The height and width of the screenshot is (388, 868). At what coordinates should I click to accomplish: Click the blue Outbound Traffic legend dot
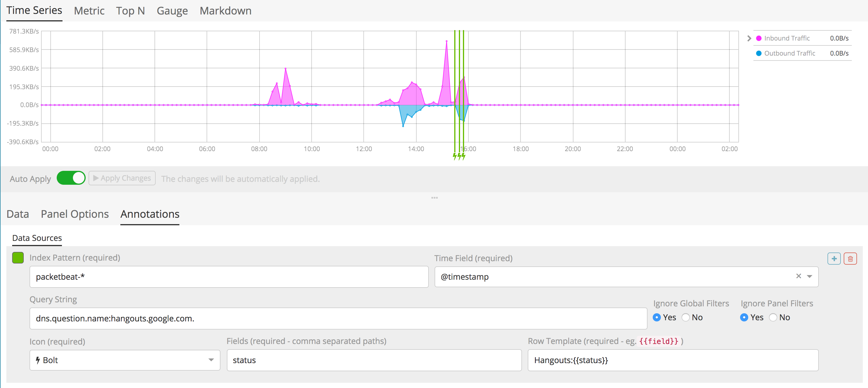(x=759, y=53)
